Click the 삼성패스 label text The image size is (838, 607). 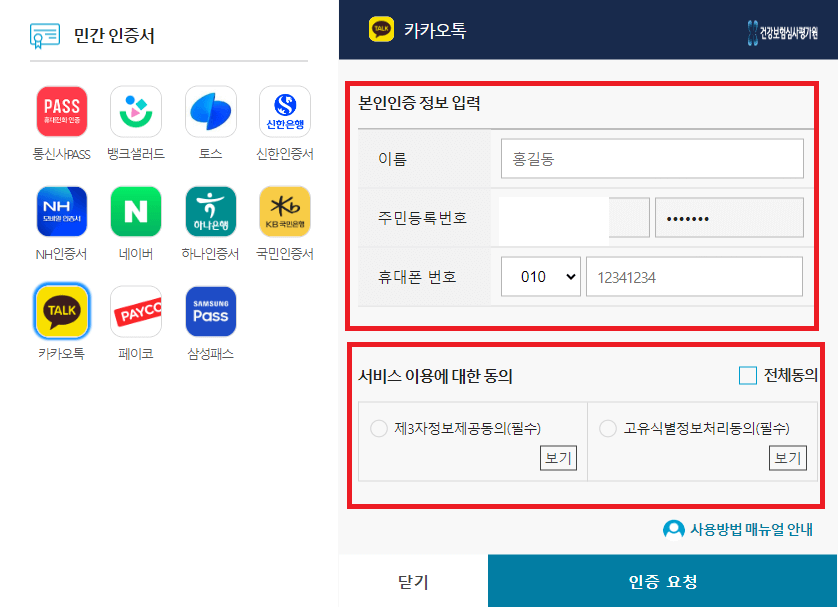pyautogui.click(x=211, y=354)
